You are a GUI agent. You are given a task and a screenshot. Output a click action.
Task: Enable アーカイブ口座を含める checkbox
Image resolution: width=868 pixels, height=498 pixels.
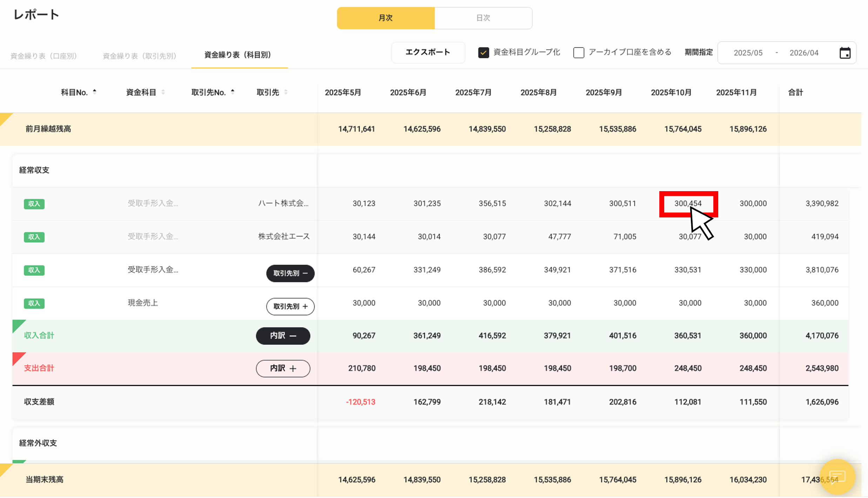click(x=579, y=53)
